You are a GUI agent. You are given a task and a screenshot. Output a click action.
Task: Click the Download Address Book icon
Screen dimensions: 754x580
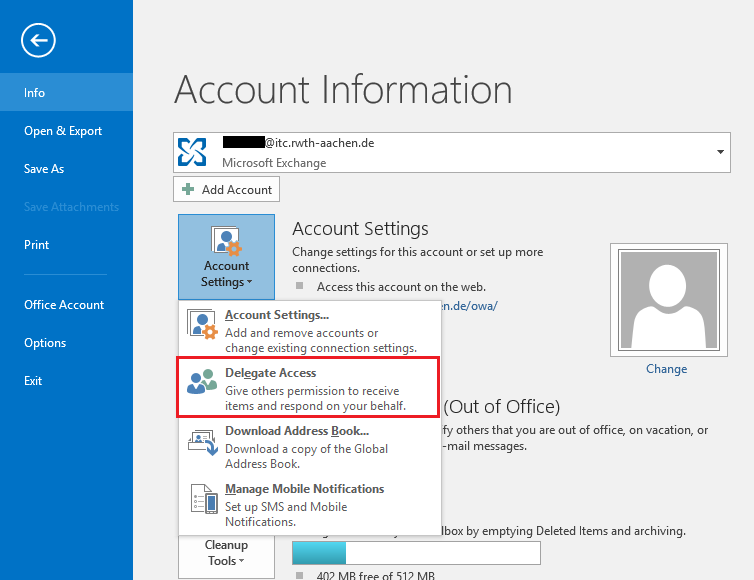click(202, 440)
